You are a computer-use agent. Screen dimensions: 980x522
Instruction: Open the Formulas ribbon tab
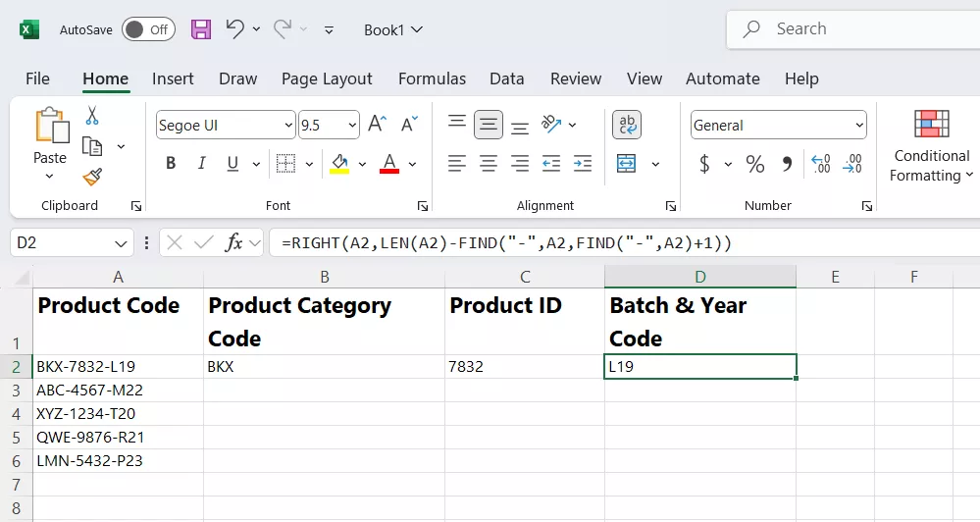[x=432, y=78]
